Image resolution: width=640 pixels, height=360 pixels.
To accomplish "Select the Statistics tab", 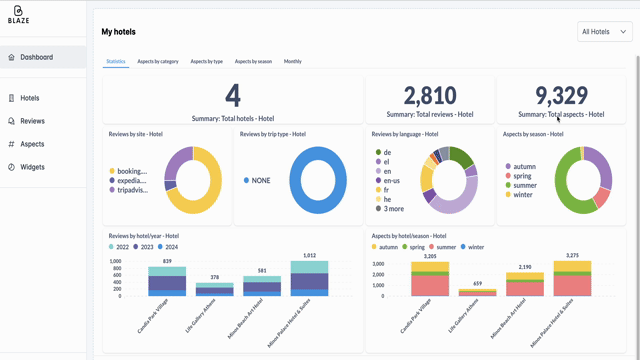I will (116, 61).
